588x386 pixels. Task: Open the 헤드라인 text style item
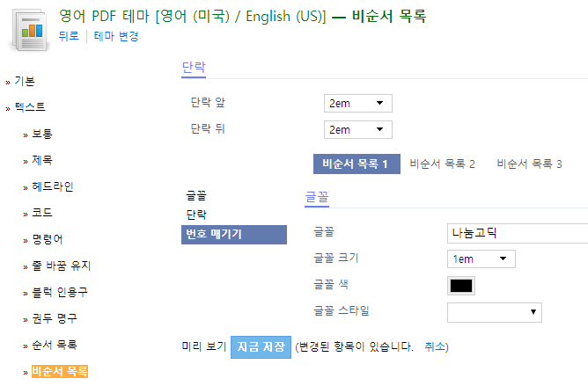tap(53, 186)
